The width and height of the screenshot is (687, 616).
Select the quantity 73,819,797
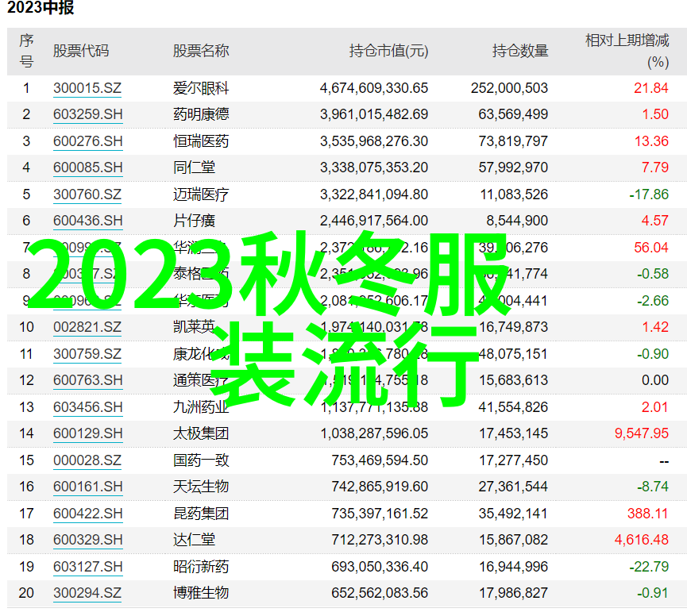pyautogui.click(x=513, y=141)
